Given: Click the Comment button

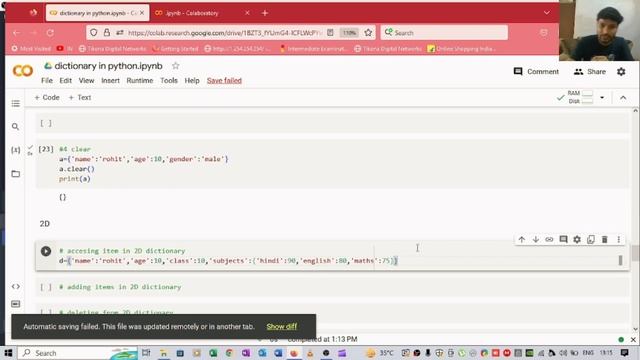Looking at the screenshot, I should pos(536,71).
